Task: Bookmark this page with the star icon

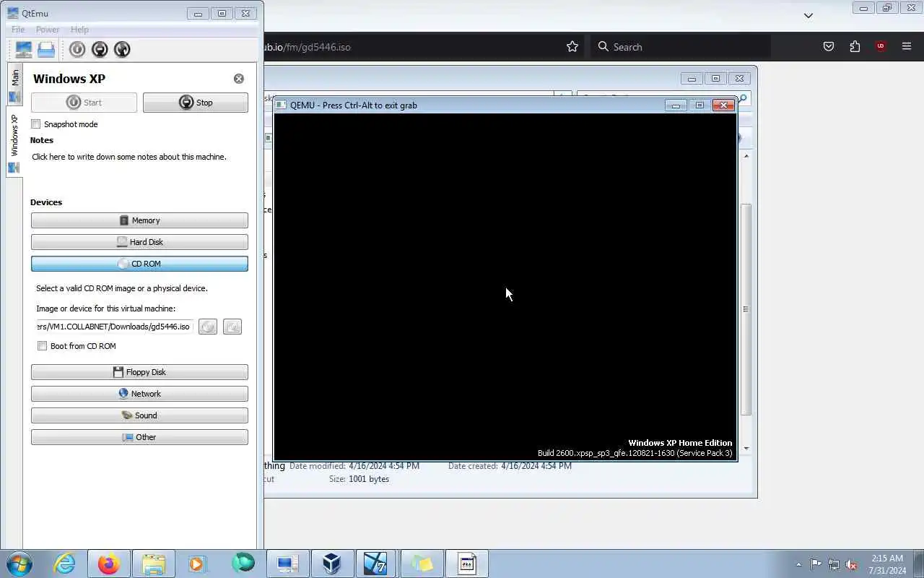Action: [x=572, y=47]
